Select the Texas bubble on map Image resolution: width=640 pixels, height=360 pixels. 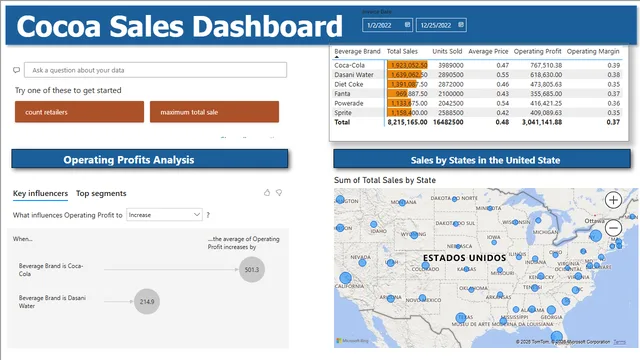[461, 318]
